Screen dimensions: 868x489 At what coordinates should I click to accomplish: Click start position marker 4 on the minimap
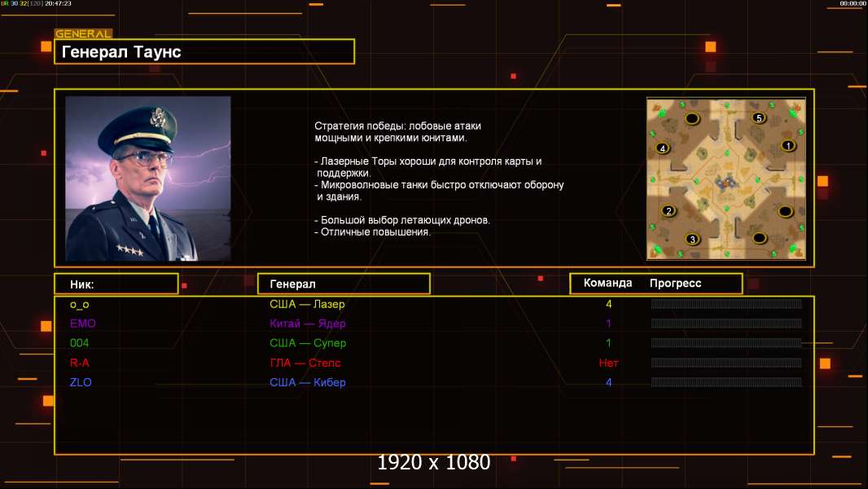click(x=663, y=148)
